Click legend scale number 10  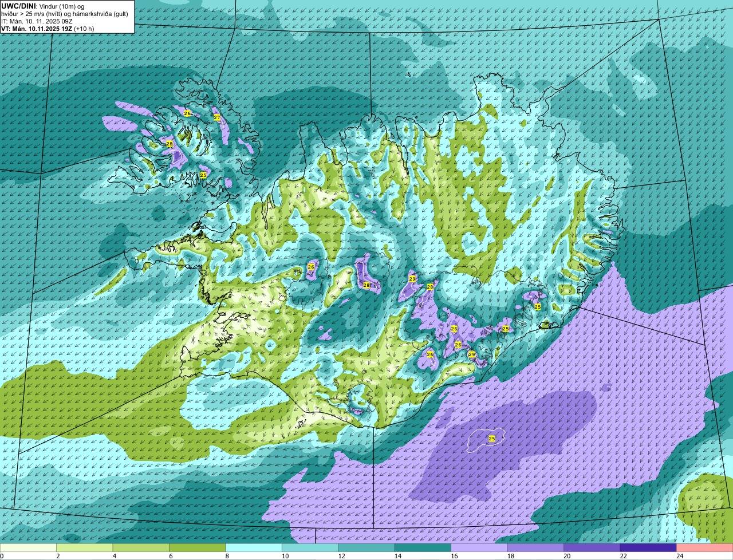click(x=285, y=555)
